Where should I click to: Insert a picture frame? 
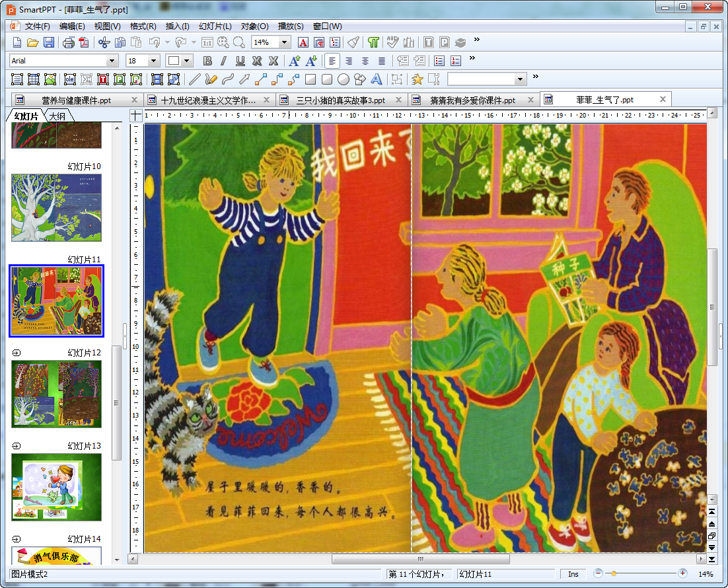coord(50,79)
